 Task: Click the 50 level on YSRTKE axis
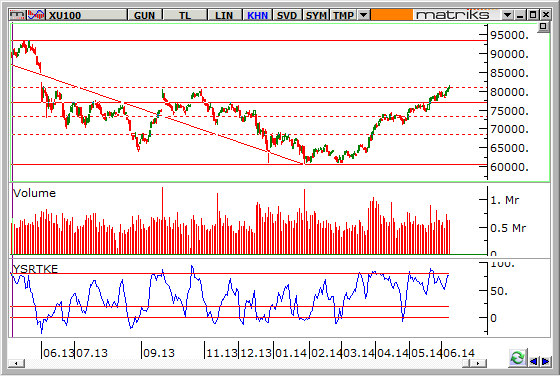tap(498, 291)
